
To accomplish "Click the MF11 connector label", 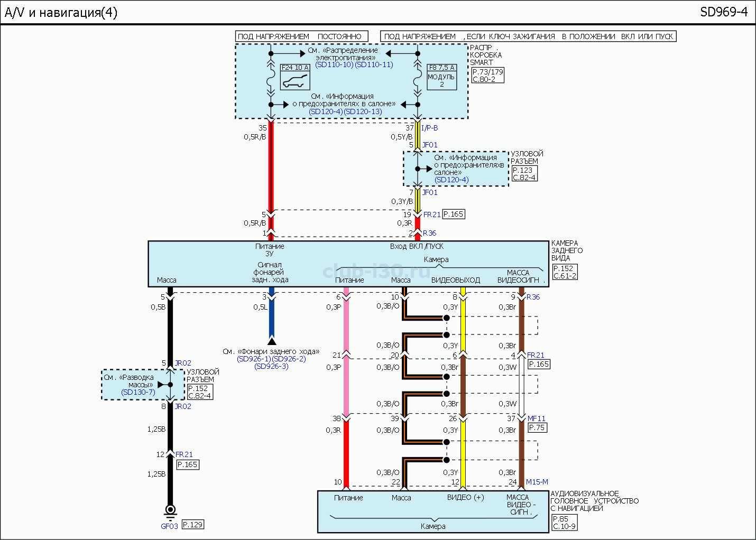I will pos(536,418).
